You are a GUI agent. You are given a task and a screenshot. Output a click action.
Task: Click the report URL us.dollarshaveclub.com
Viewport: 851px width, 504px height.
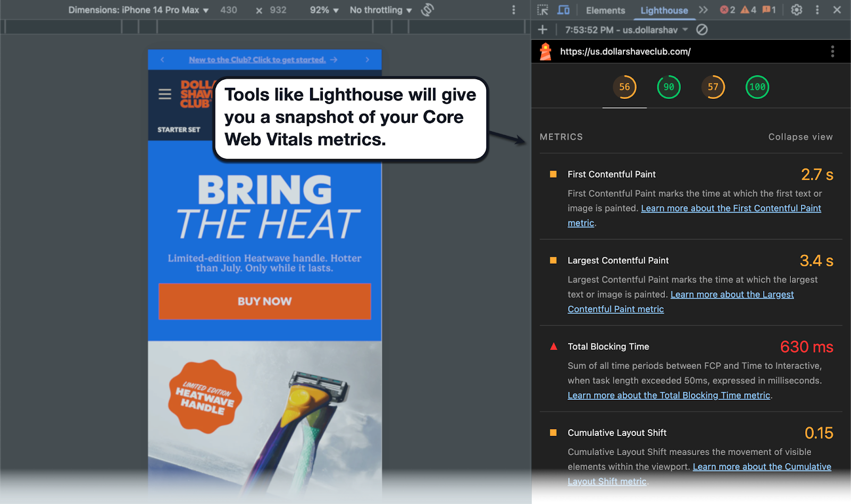coord(625,52)
